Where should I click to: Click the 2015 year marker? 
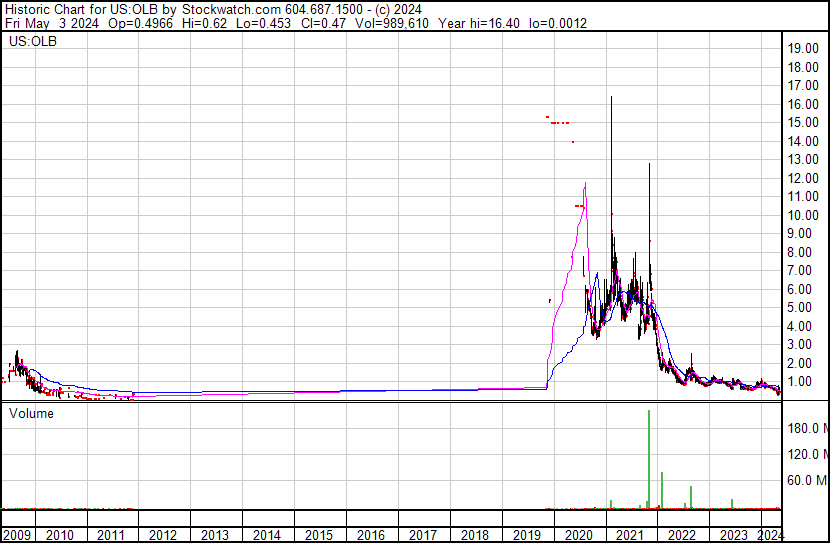pyautogui.click(x=318, y=535)
